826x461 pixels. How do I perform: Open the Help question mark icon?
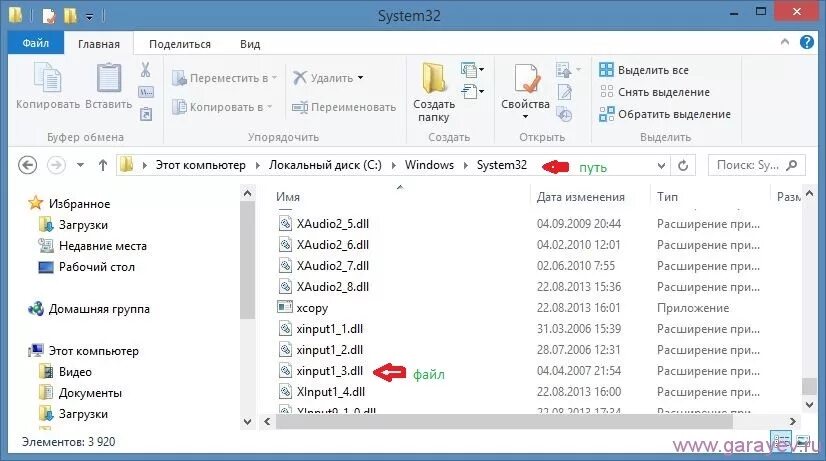[807, 42]
